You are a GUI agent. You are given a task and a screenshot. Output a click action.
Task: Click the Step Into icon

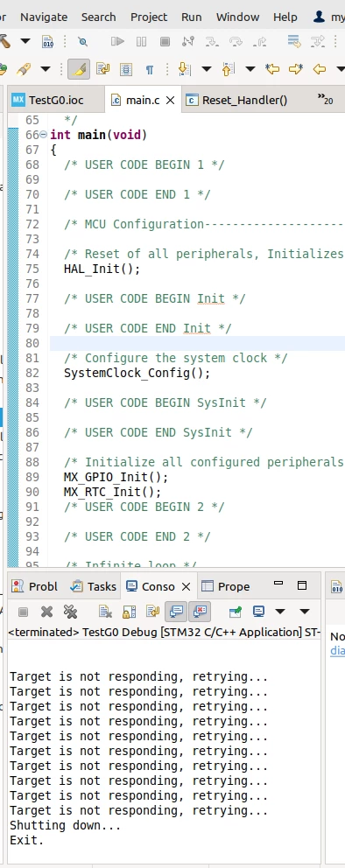pyautogui.click(x=212, y=41)
